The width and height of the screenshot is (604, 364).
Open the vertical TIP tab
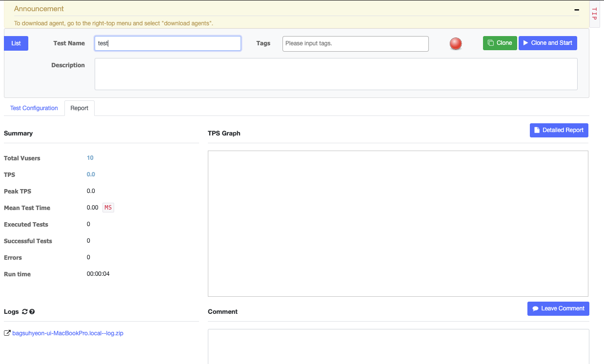click(x=594, y=14)
